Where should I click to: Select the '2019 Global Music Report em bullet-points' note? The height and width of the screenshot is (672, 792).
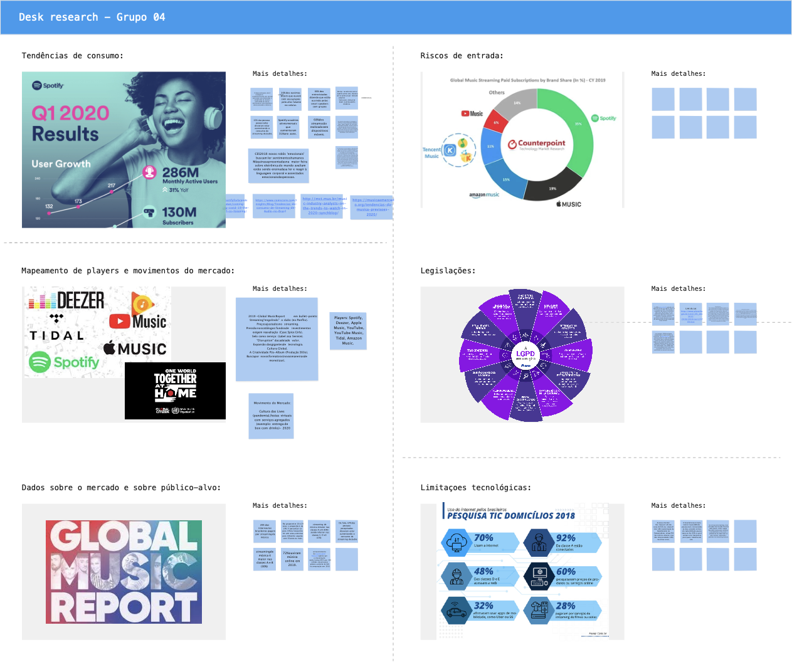pyautogui.click(x=277, y=339)
